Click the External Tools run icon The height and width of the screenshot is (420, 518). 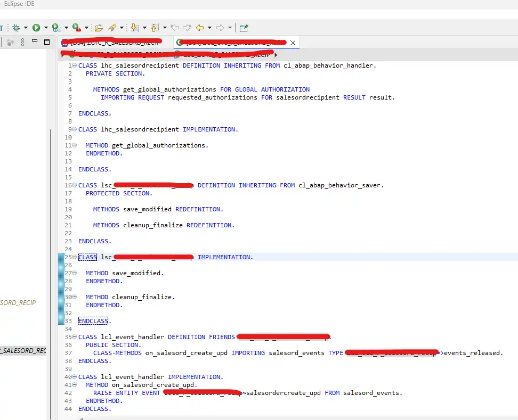point(76,28)
